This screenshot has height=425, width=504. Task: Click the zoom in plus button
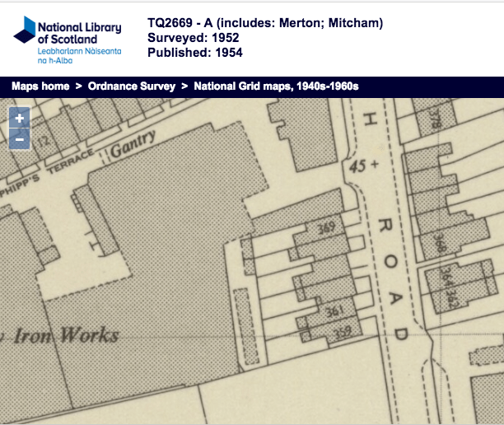pos(20,119)
